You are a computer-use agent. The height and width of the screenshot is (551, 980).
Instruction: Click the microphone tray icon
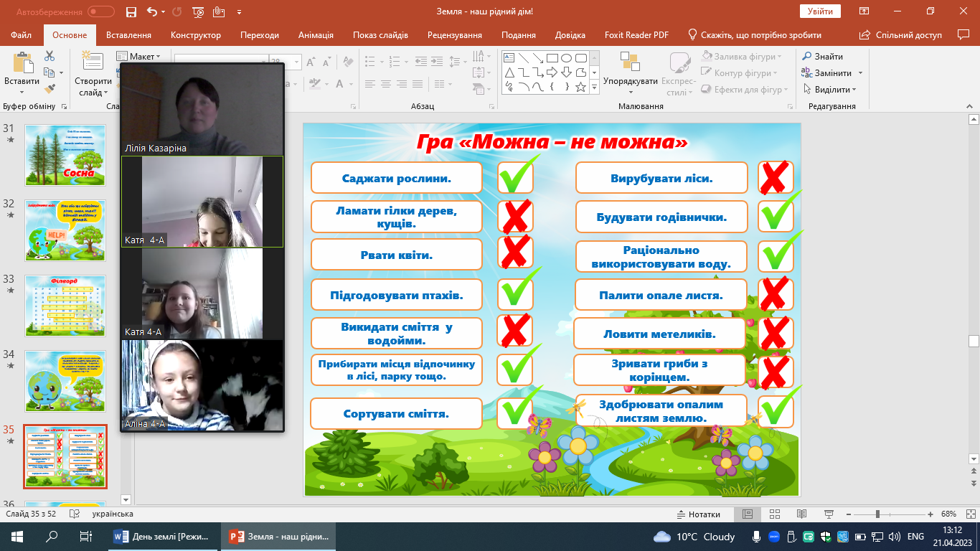pyautogui.click(x=756, y=537)
